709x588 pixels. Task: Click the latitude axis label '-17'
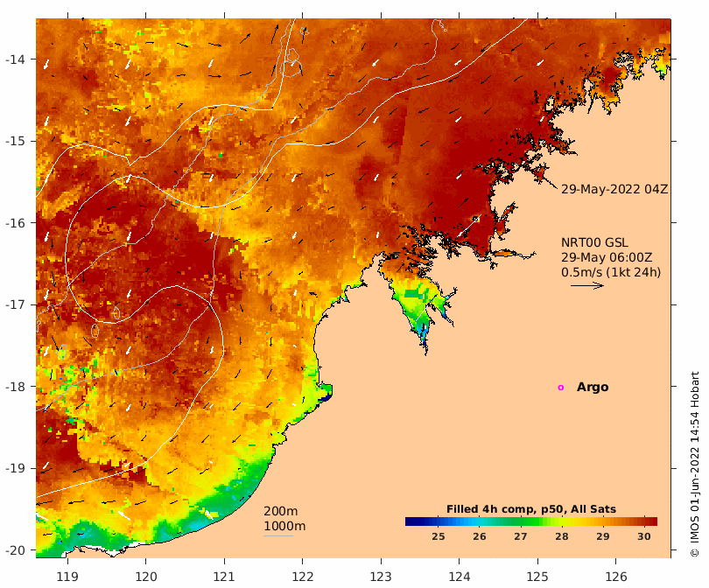(15, 304)
